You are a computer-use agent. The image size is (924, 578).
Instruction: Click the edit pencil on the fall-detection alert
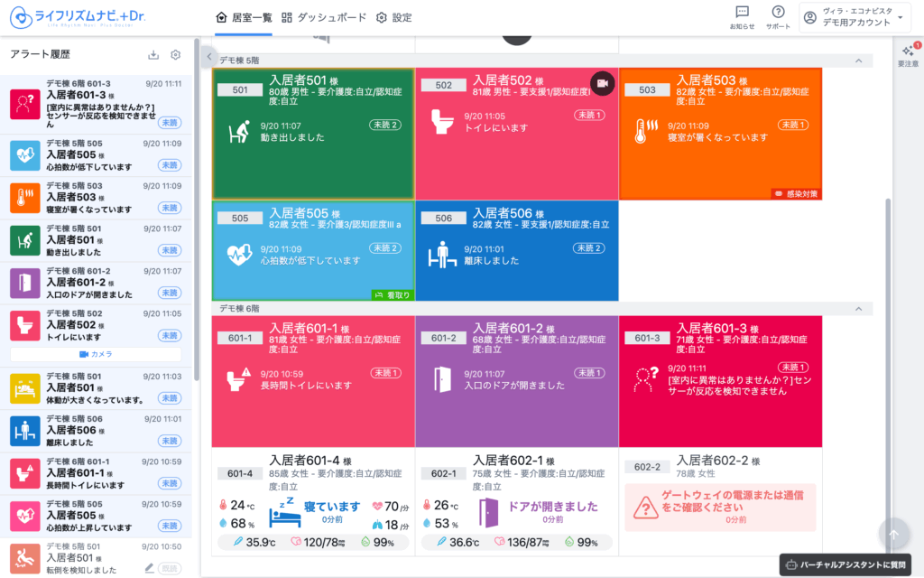pos(150,568)
